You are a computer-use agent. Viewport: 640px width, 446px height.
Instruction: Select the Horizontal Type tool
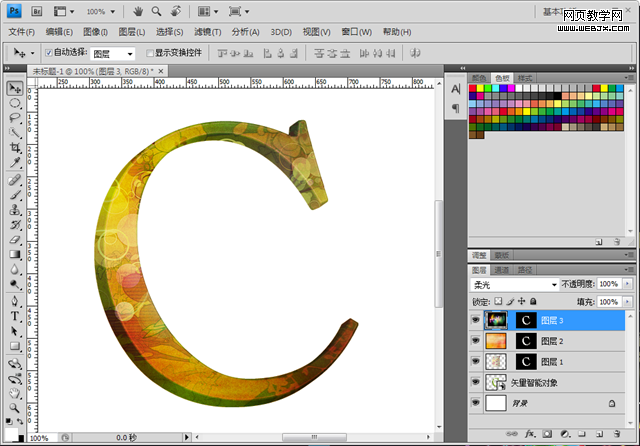click(x=15, y=316)
